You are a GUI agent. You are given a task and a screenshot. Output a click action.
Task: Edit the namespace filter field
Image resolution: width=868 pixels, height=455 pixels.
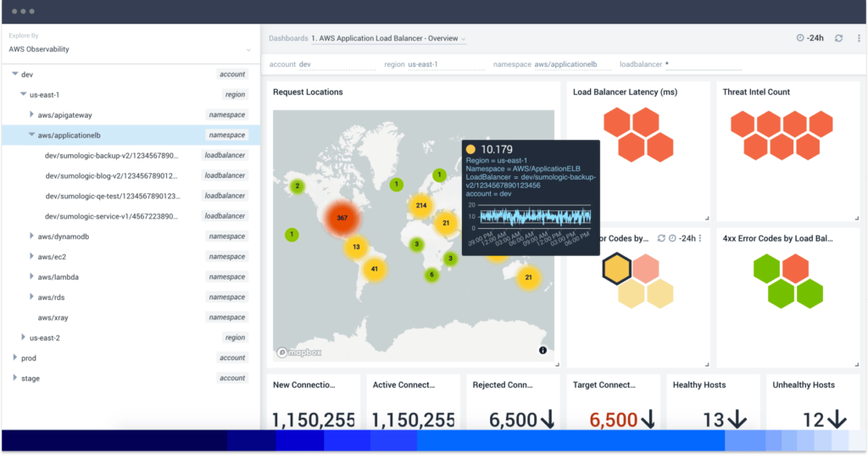[572, 64]
